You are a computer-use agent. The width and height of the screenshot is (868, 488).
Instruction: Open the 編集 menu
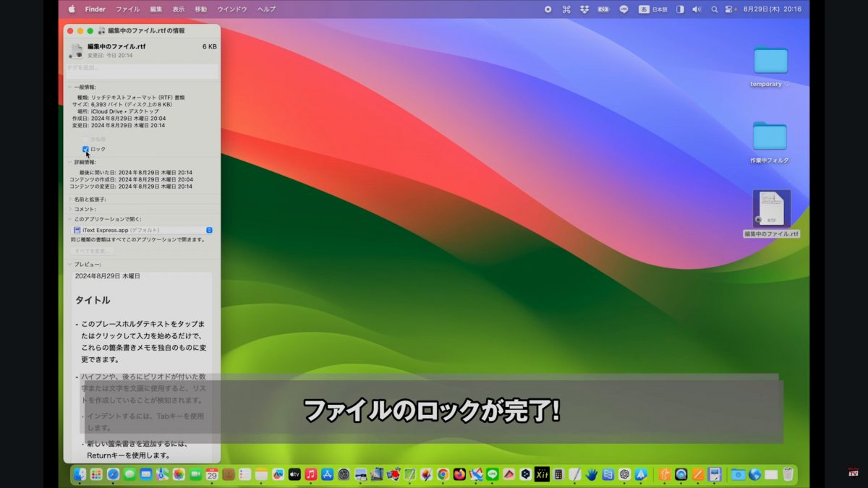(x=156, y=9)
